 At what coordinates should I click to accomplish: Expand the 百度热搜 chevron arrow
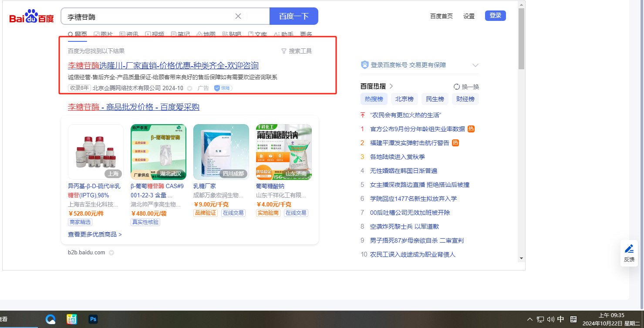coord(391,86)
